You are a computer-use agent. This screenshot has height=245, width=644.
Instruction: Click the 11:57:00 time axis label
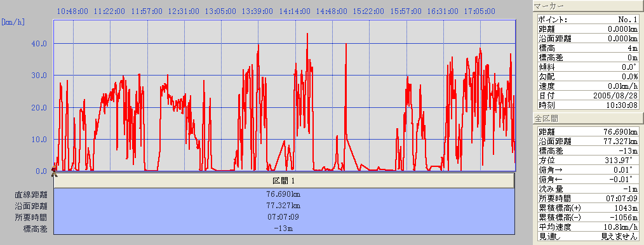[147, 11]
